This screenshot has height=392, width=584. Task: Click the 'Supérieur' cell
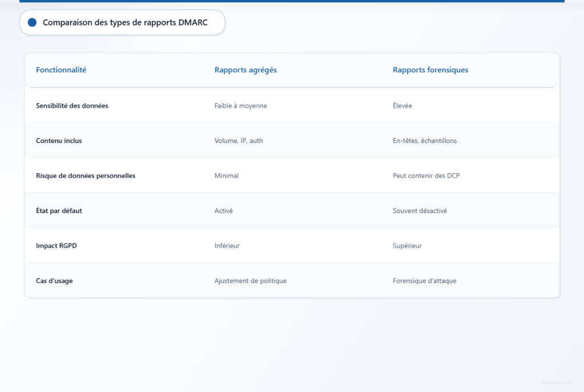pyautogui.click(x=407, y=246)
